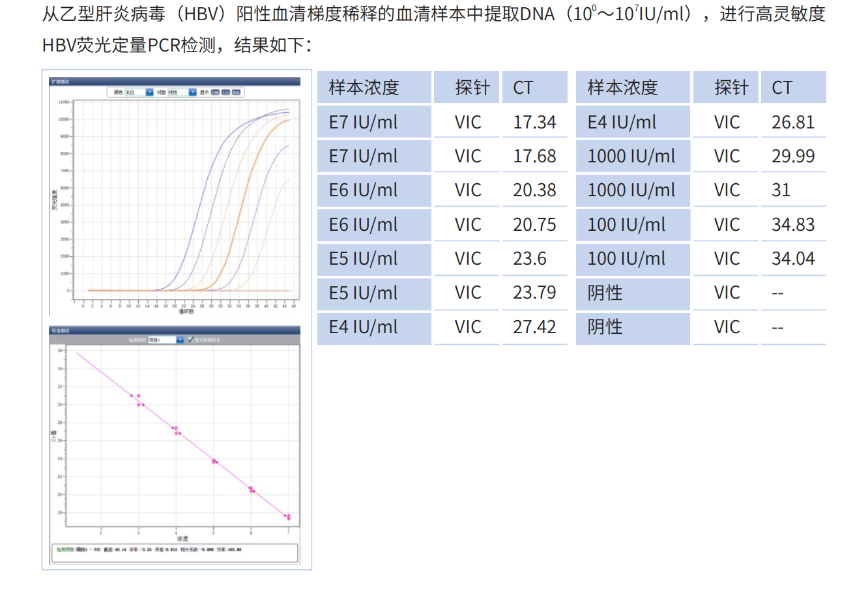Select the CT value 34.83 cell
This screenshot has width=868, height=592.
[x=793, y=224]
